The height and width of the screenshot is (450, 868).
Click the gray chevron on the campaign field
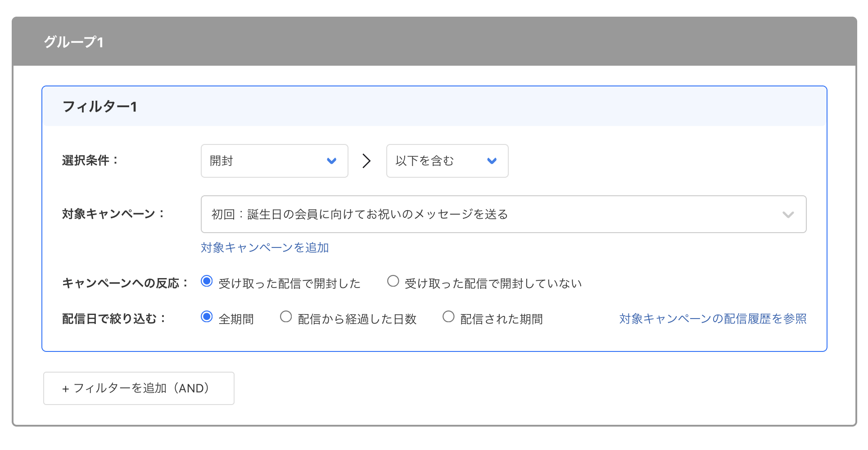pos(788,215)
